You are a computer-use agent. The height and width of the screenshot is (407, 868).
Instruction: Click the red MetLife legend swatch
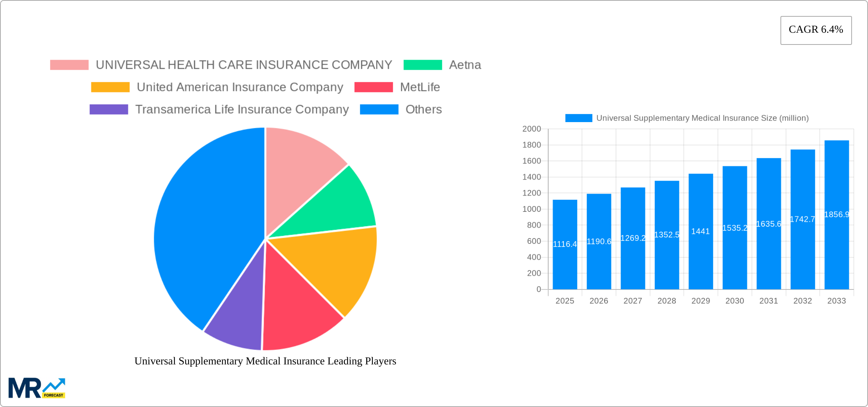375,87
